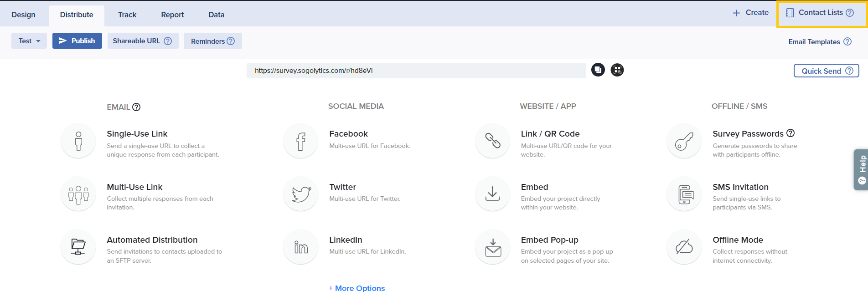Image resolution: width=868 pixels, height=306 pixels.
Task: Click the Twitter bird icon
Action: pyautogui.click(x=301, y=194)
